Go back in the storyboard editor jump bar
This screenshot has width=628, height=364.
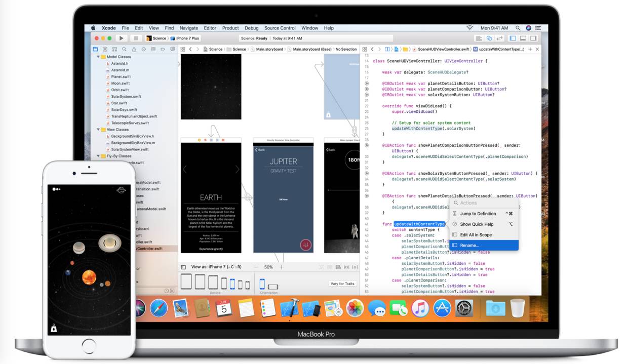point(190,49)
